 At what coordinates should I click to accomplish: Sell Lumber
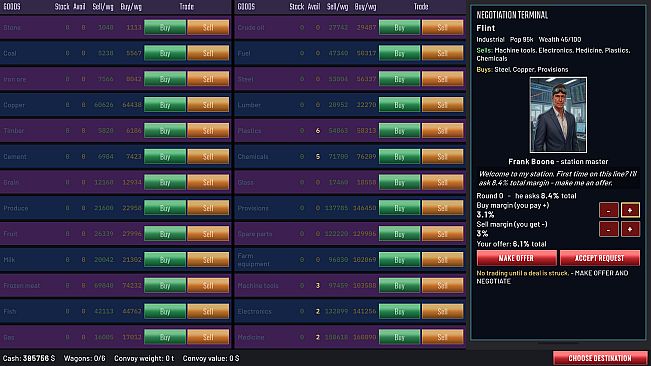tap(443, 105)
